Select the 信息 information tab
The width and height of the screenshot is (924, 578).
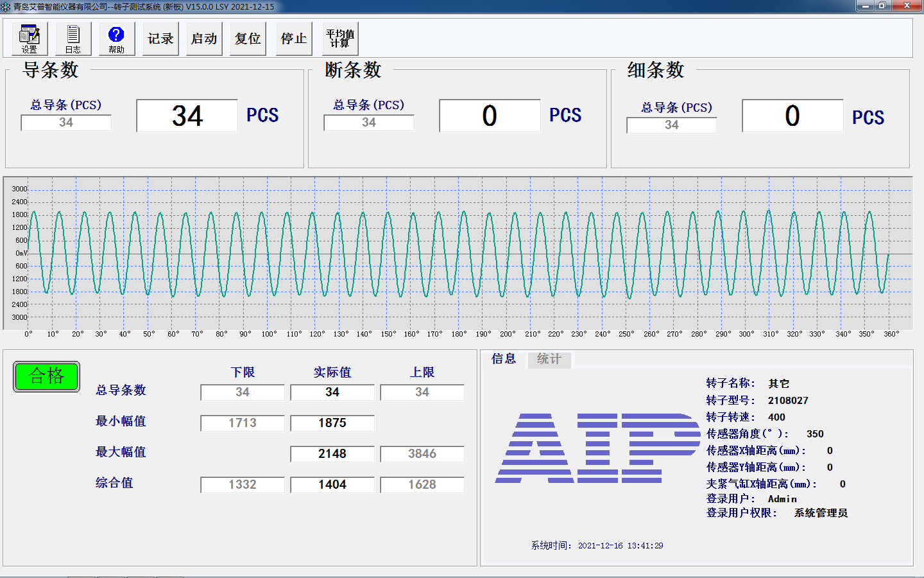(x=503, y=359)
